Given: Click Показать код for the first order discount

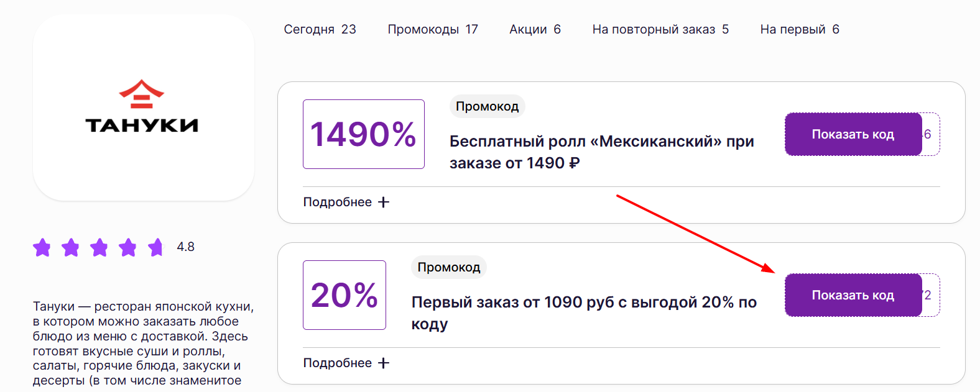Looking at the screenshot, I should click(x=853, y=295).
